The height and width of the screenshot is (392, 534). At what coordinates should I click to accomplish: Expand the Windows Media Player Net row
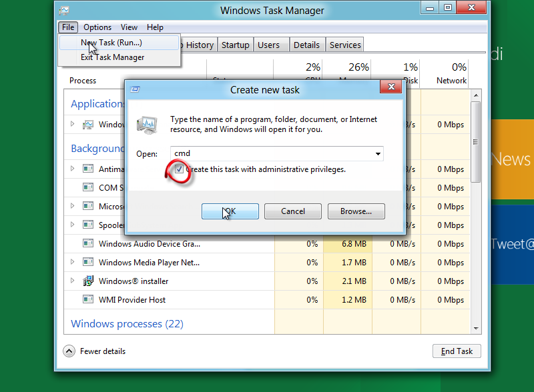72,262
